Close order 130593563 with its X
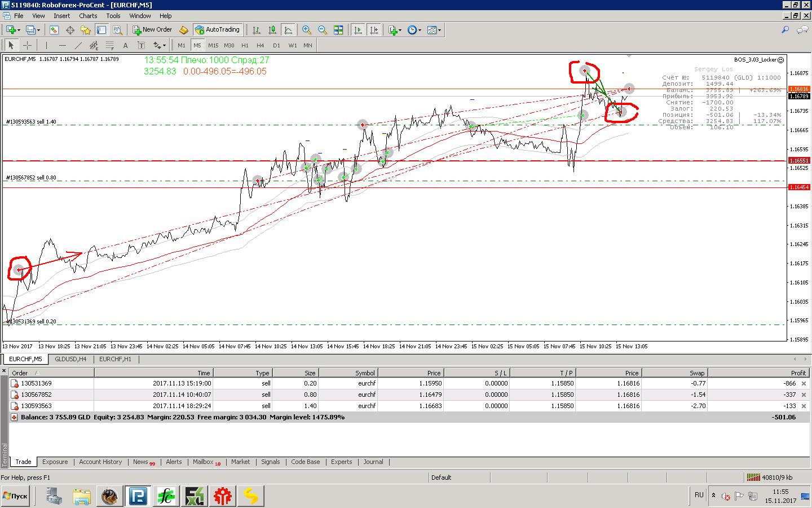Screen dimensions: 812x508 804,406
